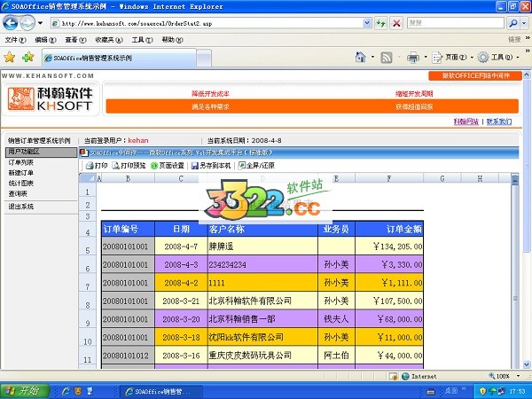
Task: Click the security shield tray icon
Action: pyautogui.click(x=482, y=391)
